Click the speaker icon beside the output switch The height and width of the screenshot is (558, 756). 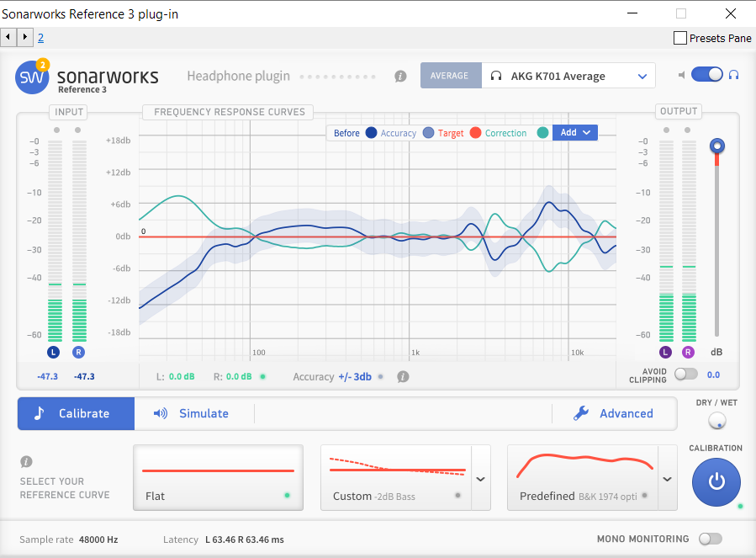(682, 75)
